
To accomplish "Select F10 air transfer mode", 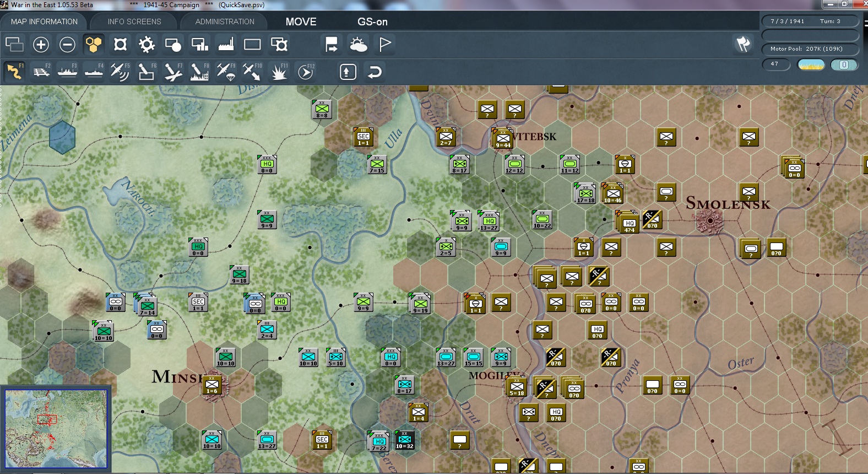I will coord(252,72).
